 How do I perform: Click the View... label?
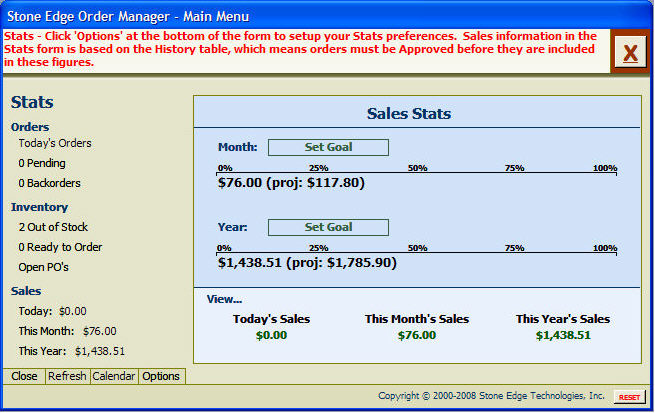tap(224, 300)
